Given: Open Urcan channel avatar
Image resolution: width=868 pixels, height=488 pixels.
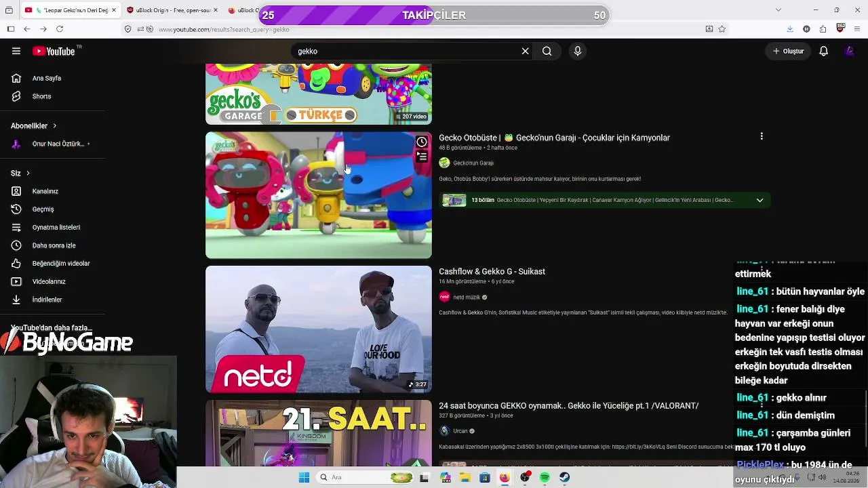Looking at the screenshot, I should pyautogui.click(x=445, y=431).
